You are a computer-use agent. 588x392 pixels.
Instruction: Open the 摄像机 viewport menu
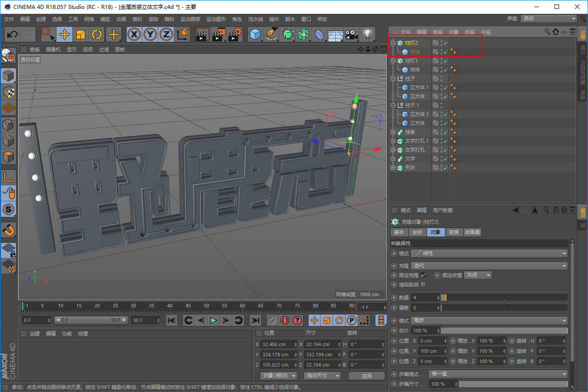coord(53,49)
